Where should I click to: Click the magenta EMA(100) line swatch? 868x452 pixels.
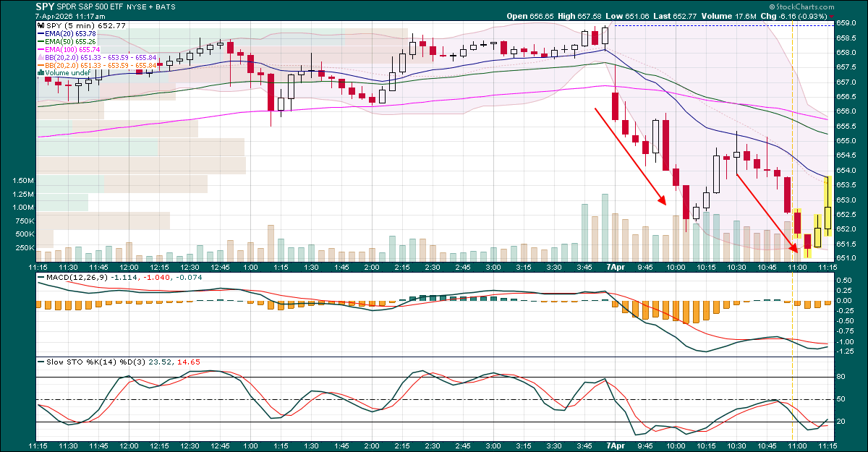[x=40, y=50]
